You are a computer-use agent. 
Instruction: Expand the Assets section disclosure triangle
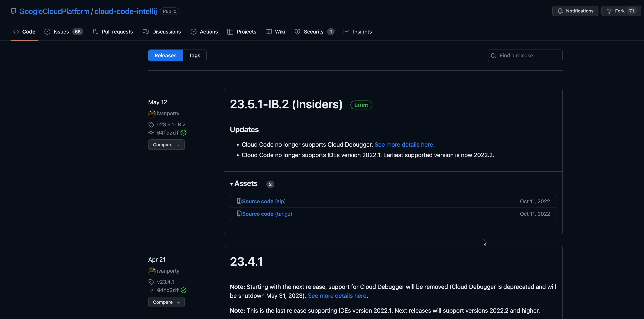231,184
